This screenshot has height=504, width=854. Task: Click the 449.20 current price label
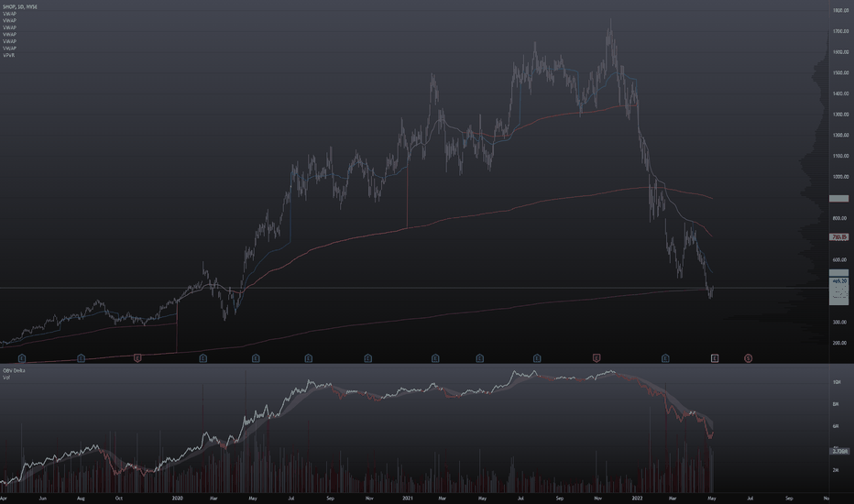tap(839, 281)
